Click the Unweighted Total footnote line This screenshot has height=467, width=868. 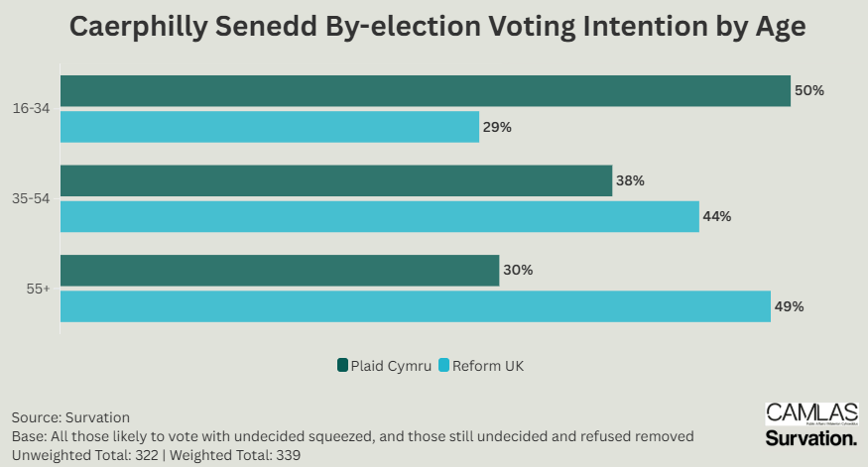pyautogui.click(x=156, y=455)
